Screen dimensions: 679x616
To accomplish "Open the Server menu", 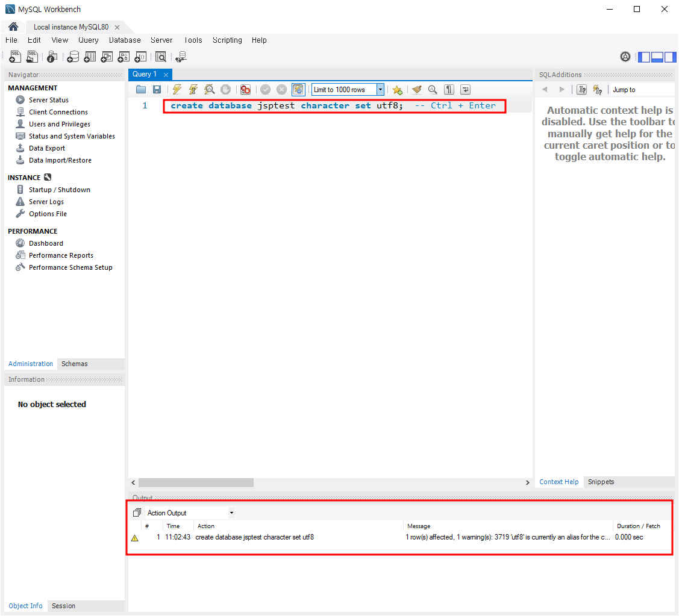I will click(161, 40).
